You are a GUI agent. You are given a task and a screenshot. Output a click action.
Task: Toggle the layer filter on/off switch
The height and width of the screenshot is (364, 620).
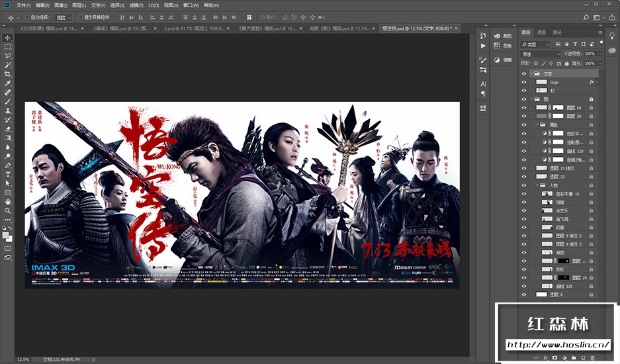(x=601, y=43)
